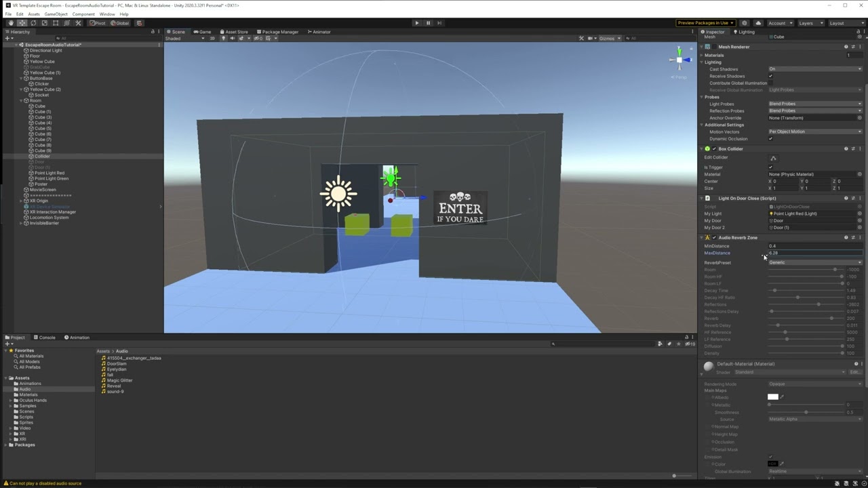The image size is (868, 488).
Task: Select the Collider object in Hierarchy
Action: pyautogui.click(x=42, y=157)
